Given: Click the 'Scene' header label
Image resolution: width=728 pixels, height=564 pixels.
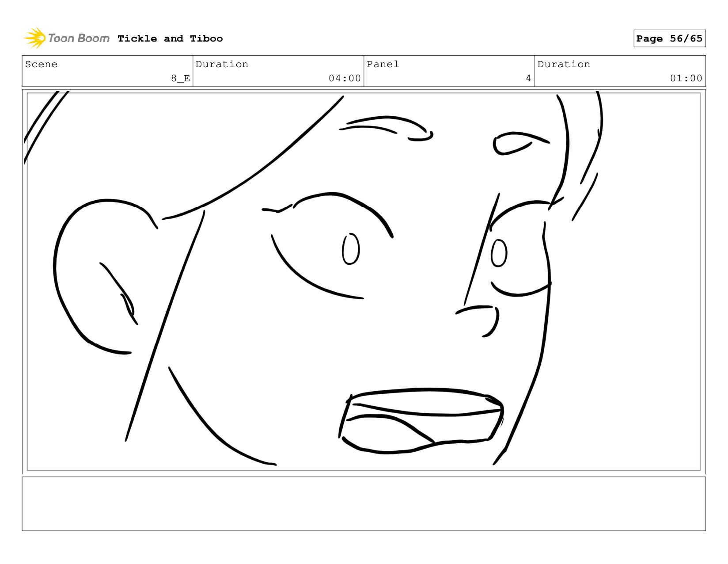Looking at the screenshot, I should pos(41,64).
